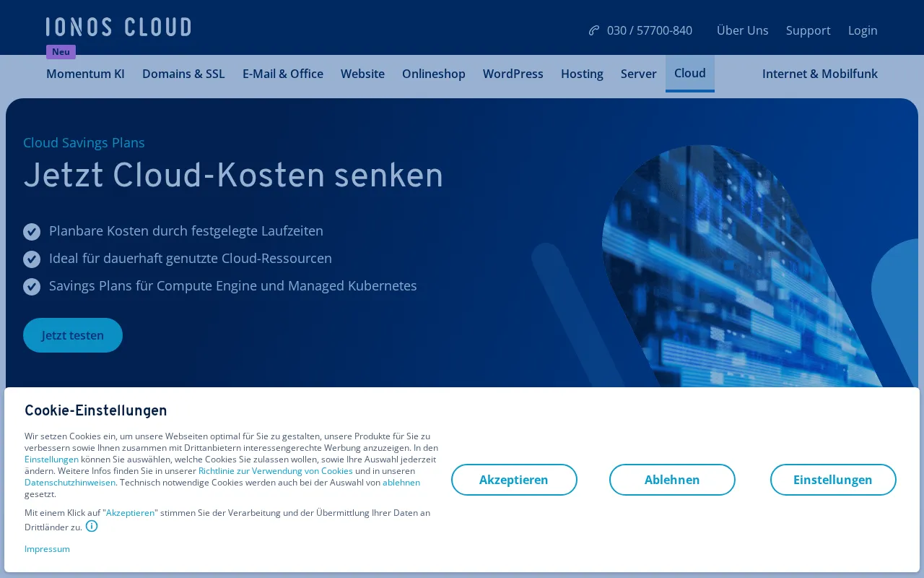Click the checkmark beside 'Savings Plans für Compute'

(x=32, y=286)
